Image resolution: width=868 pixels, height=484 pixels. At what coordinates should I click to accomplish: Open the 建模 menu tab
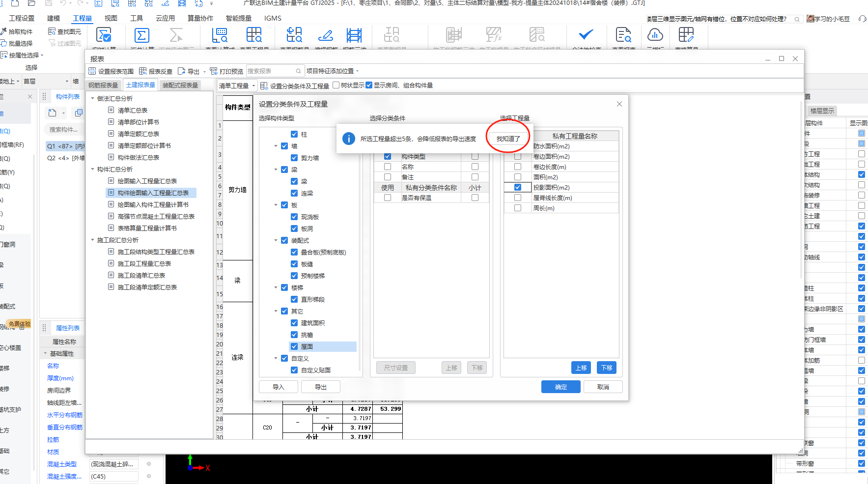tap(54, 18)
